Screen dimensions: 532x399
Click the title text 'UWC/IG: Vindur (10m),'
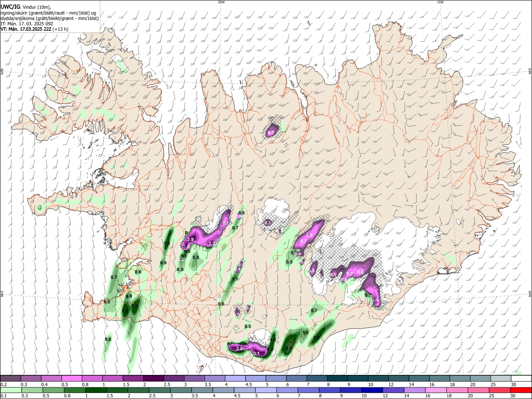click(26, 7)
